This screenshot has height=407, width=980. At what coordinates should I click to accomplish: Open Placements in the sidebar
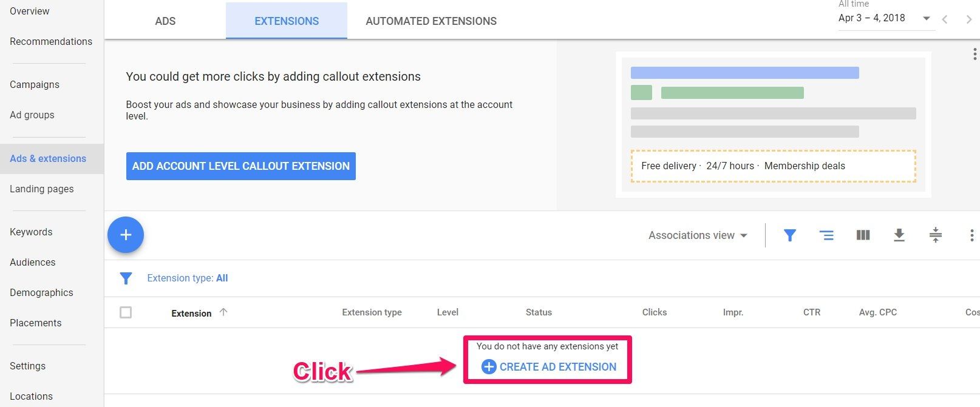tap(36, 323)
